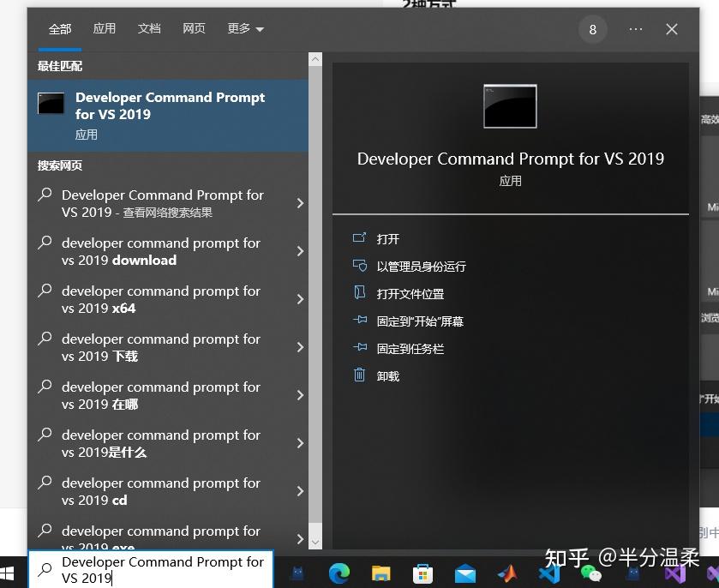
Task: Expand arrow for 'vs 2019 cd' suggestion
Action: pos(300,491)
